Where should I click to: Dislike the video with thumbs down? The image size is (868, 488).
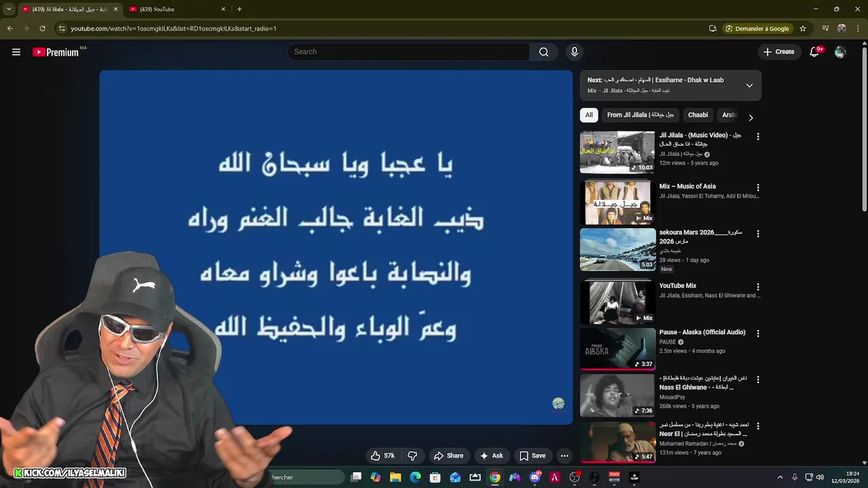412,455
